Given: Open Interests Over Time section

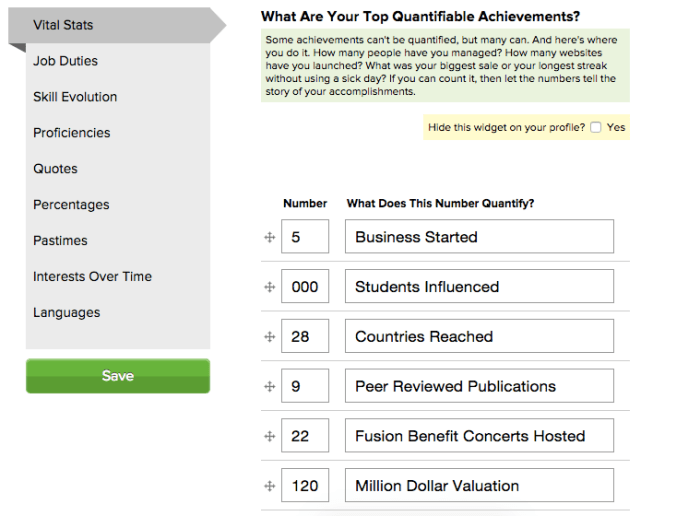Looking at the screenshot, I should [92, 277].
